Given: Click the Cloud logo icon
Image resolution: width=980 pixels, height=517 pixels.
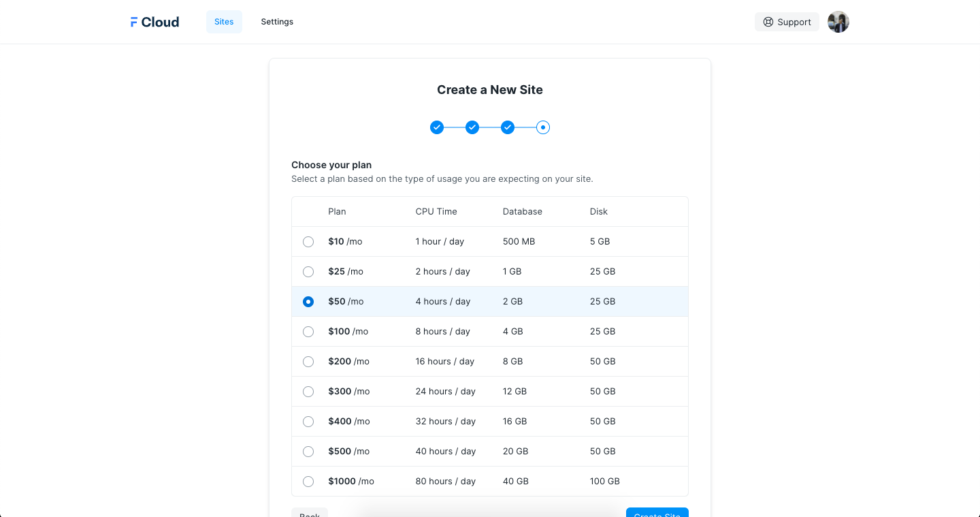Looking at the screenshot, I should coord(134,22).
